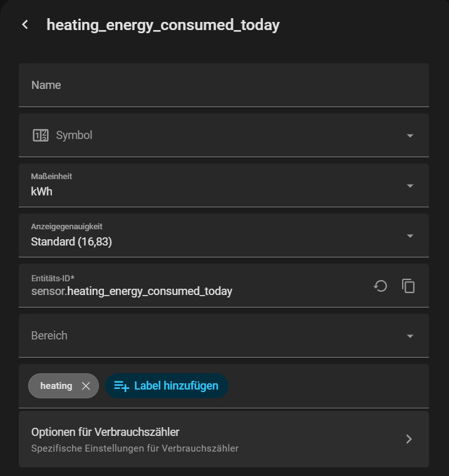Image resolution: width=449 pixels, height=476 pixels.
Task: Expand the Bereich area dropdown
Action: (410, 336)
